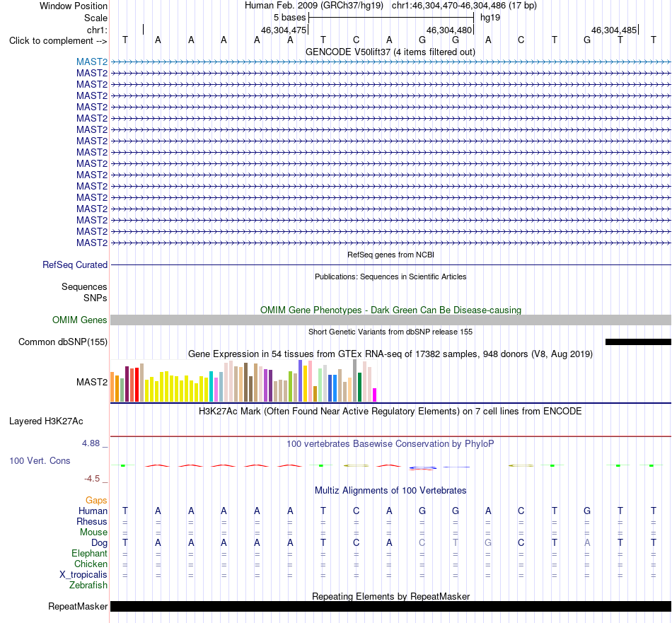Click the '5 bases' scale text
This screenshot has width=672, height=623.
coord(290,18)
